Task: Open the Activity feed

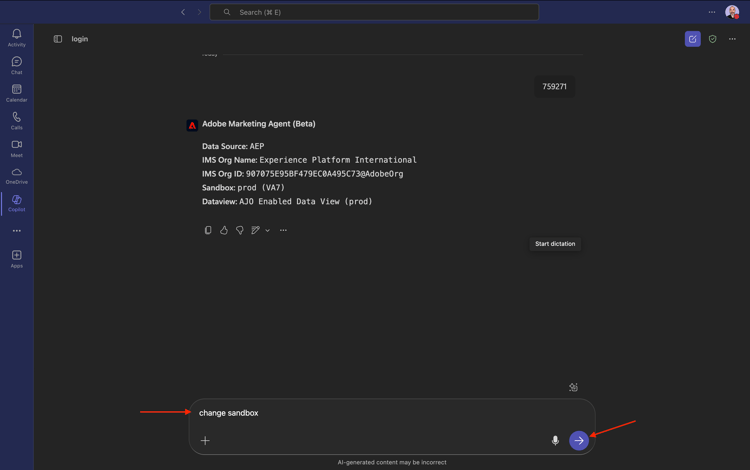Action: pyautogui.click(x=17, y=37)
